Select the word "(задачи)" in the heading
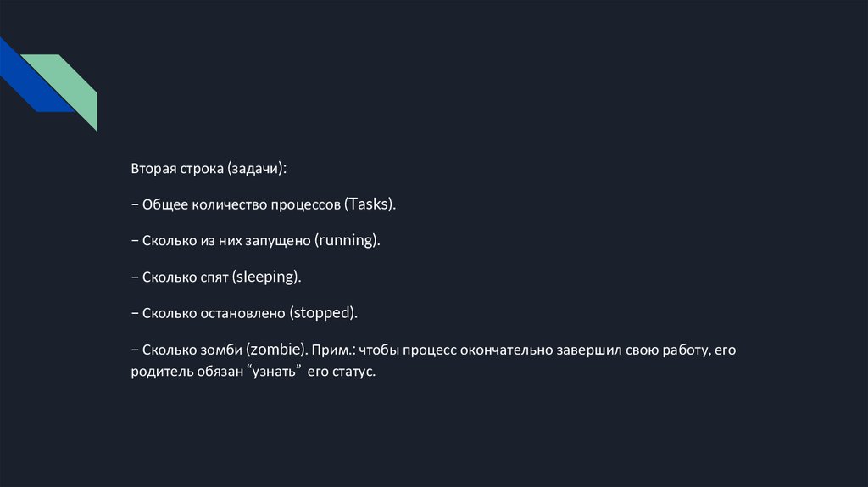The width and height of the screenshot is (868, 487). pyautogui.click(x=256, y=169)
